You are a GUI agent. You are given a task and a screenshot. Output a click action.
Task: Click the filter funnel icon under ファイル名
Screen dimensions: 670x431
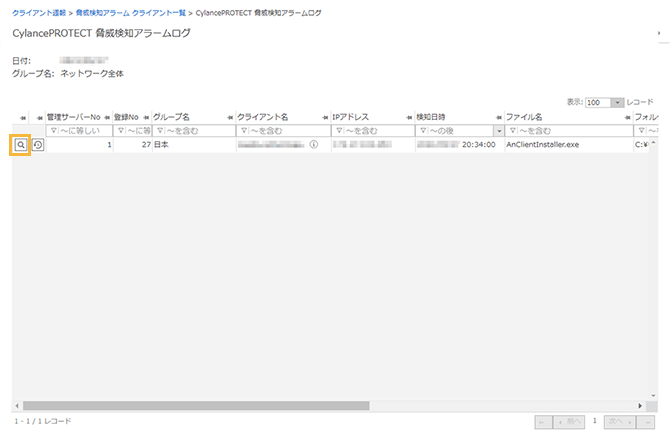coord(513,131)
